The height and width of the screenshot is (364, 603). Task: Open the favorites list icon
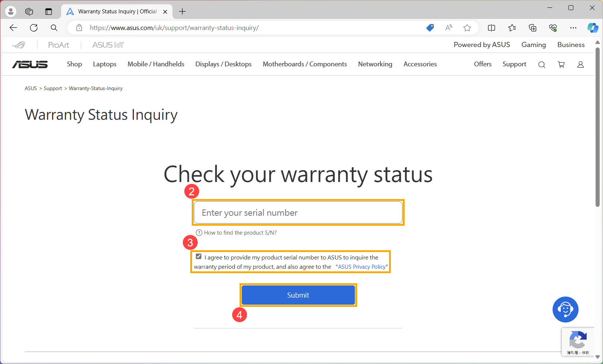(512, 28)
